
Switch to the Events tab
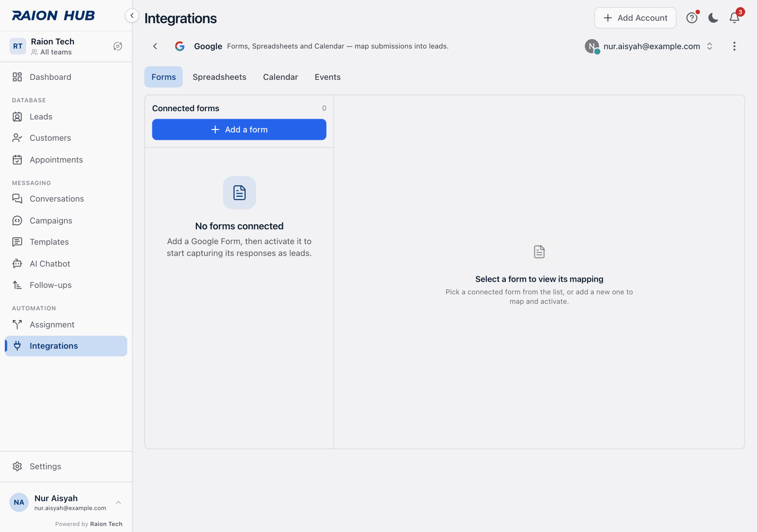pyautogui.click(x=327, y=77)
